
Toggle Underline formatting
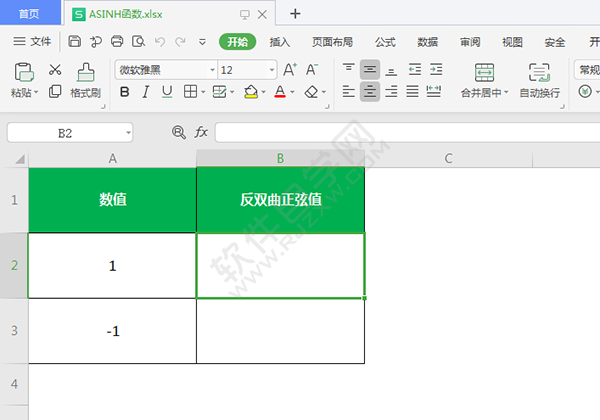pyautogui.click(x=167, y=92)
